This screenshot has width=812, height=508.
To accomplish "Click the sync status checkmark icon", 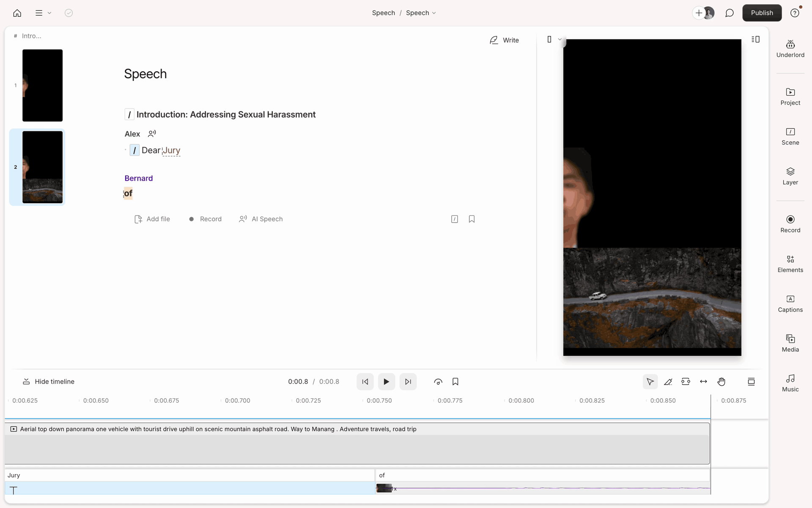I will [x=69, y=13].
